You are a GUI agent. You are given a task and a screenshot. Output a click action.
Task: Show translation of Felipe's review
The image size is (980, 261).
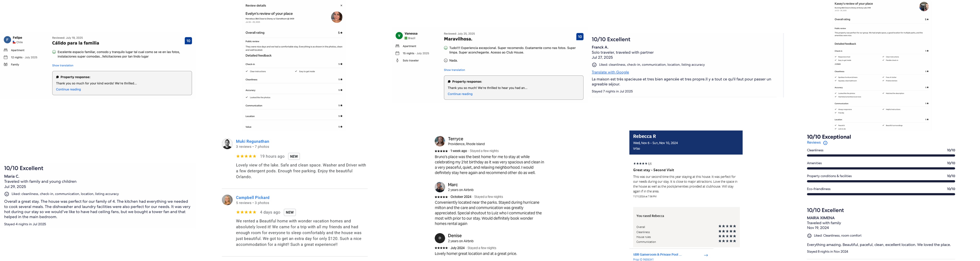tap(63, 65)
